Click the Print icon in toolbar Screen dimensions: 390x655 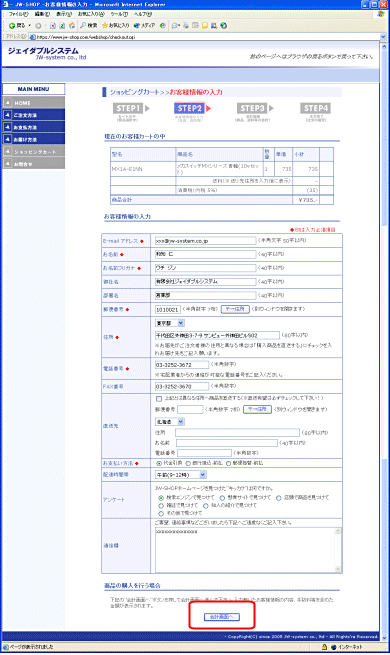(x=186, y=25)
